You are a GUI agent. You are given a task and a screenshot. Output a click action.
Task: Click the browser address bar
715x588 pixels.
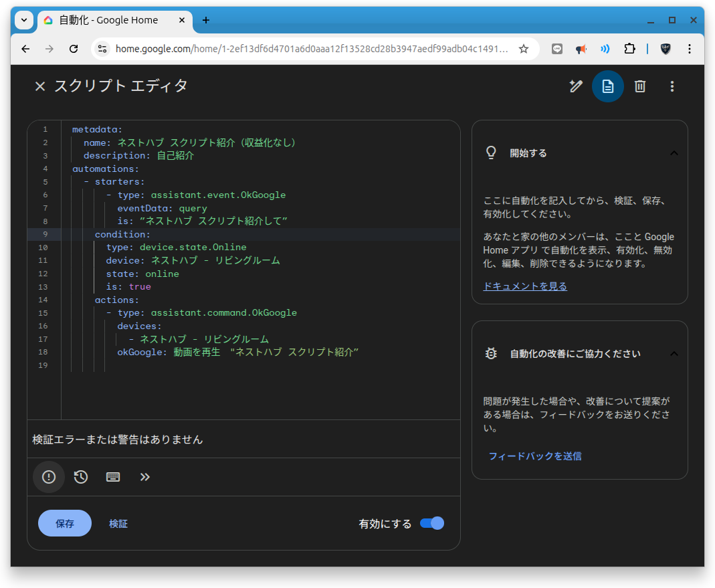pos(301,48)
